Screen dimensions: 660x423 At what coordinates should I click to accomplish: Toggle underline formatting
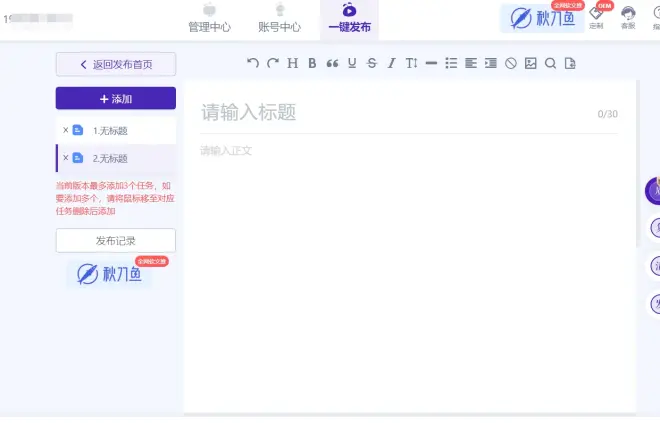(x=352, y=63)
